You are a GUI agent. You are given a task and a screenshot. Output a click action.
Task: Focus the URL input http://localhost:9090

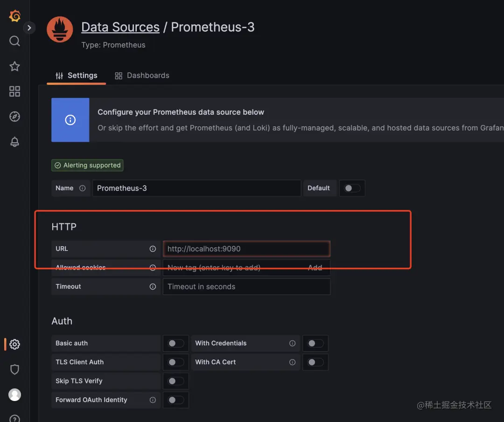[246, 249]
